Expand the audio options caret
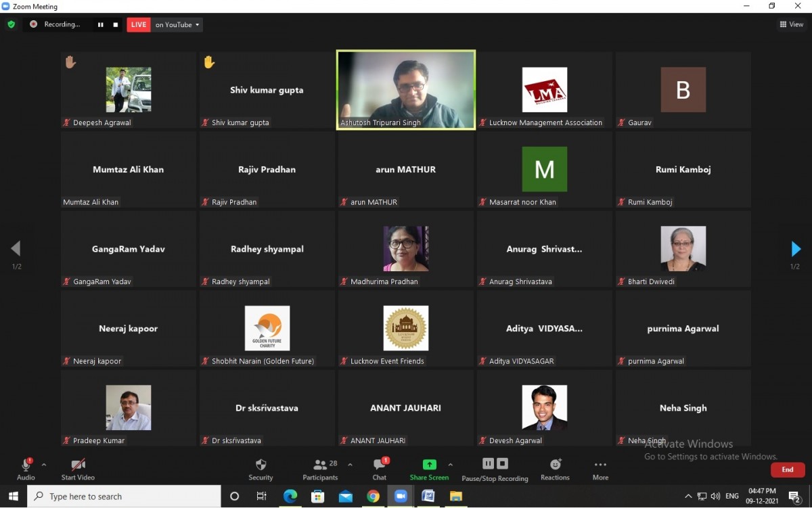 [x=44, y=465]
